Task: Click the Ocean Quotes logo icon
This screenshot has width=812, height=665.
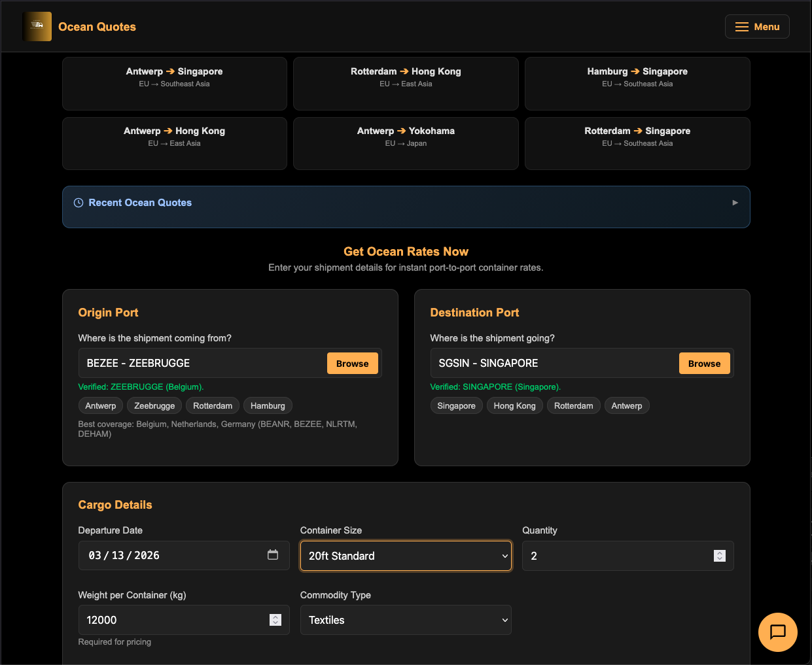Action: 37,27
